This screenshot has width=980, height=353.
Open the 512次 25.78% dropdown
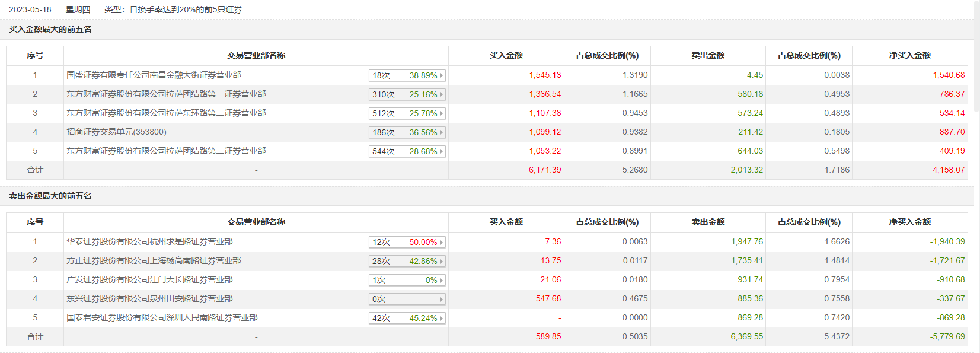click(407, 113)
